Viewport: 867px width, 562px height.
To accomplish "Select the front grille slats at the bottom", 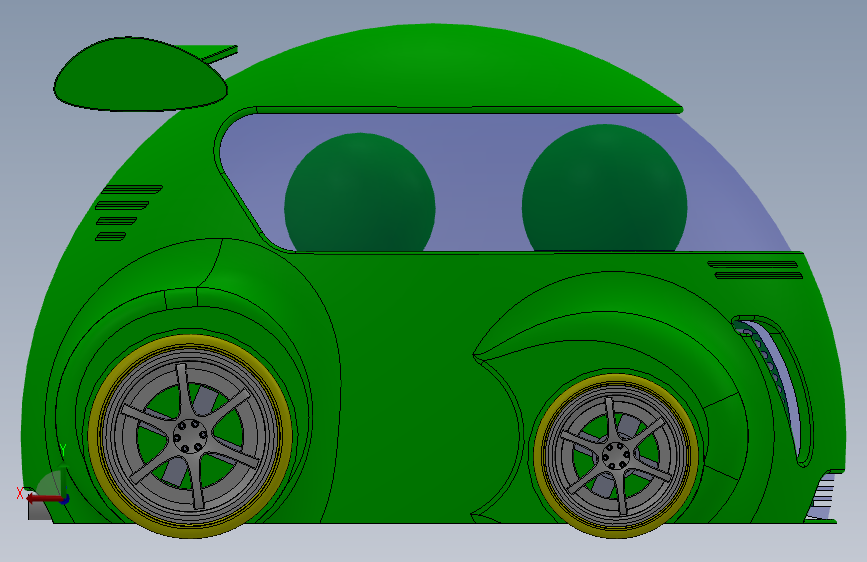I will click(821, 495).
